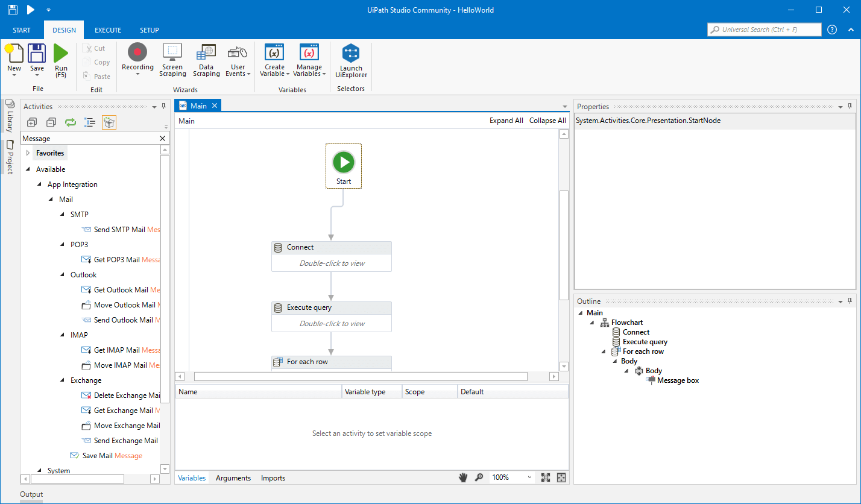This screenshot has width=861, height=504.
Task: Select the pan hand tool
Action: (463, 477)
